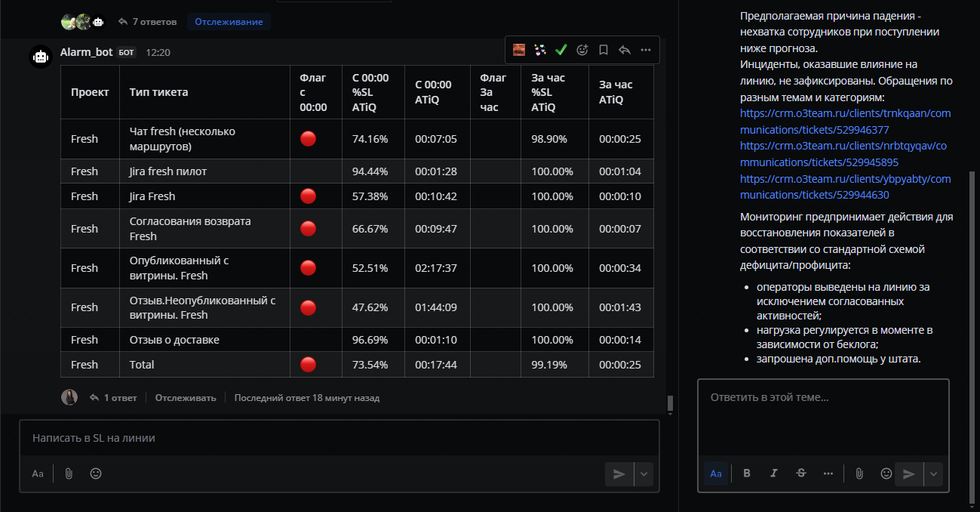Open the emoji picker in the SL channel message box

point(96,473)
